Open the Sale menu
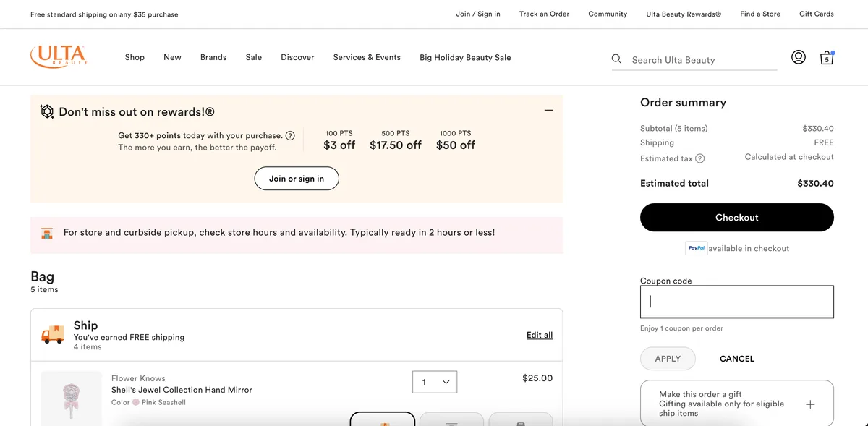868x426 pixels. click(x=254, y=57)
